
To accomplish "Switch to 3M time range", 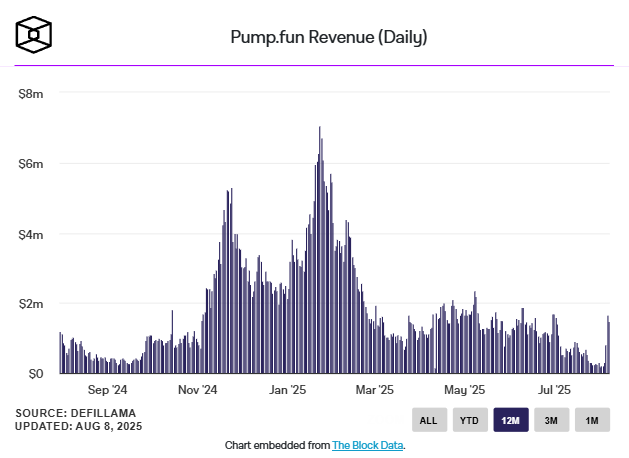I will point(552,420).
